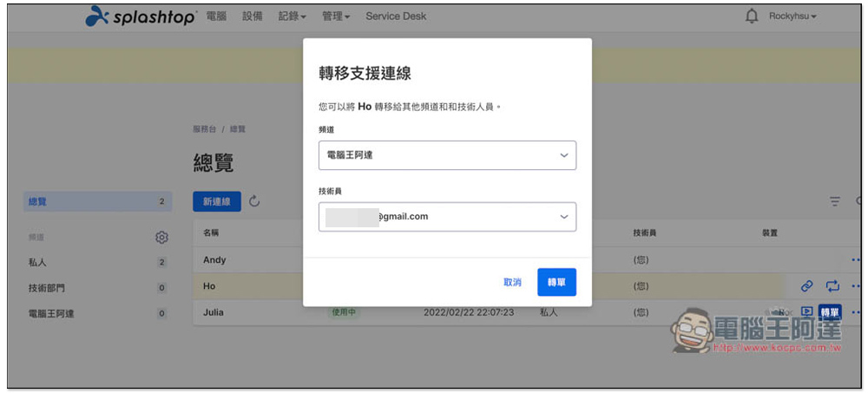The image size is (868, 393).
Task: Click 取消 to cancel the transfer
Action: [512, 282]
